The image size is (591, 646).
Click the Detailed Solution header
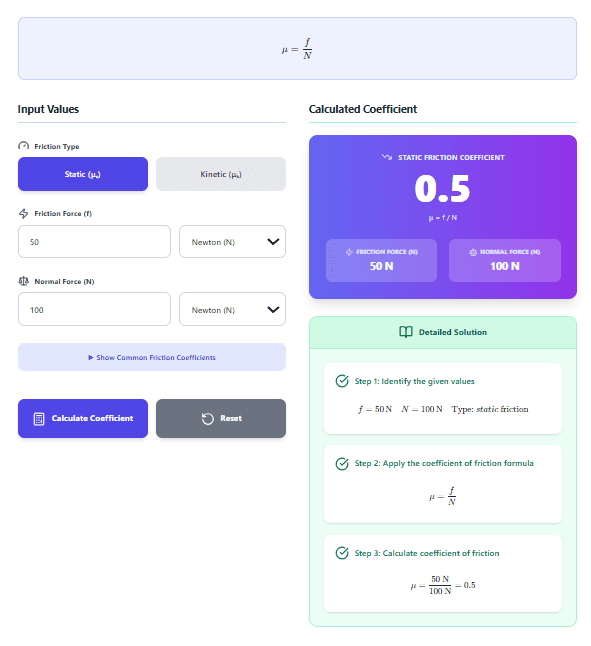(x=443, y=332)
